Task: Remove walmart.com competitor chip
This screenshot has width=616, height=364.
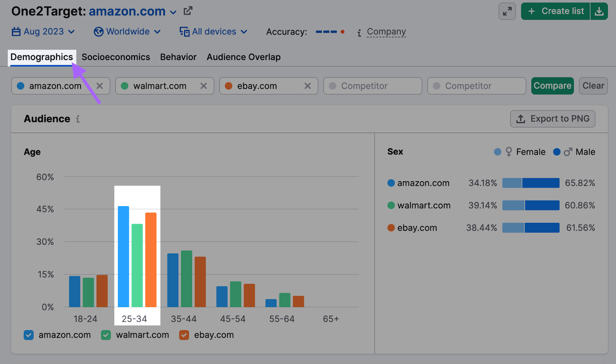Action: point(204,86)
